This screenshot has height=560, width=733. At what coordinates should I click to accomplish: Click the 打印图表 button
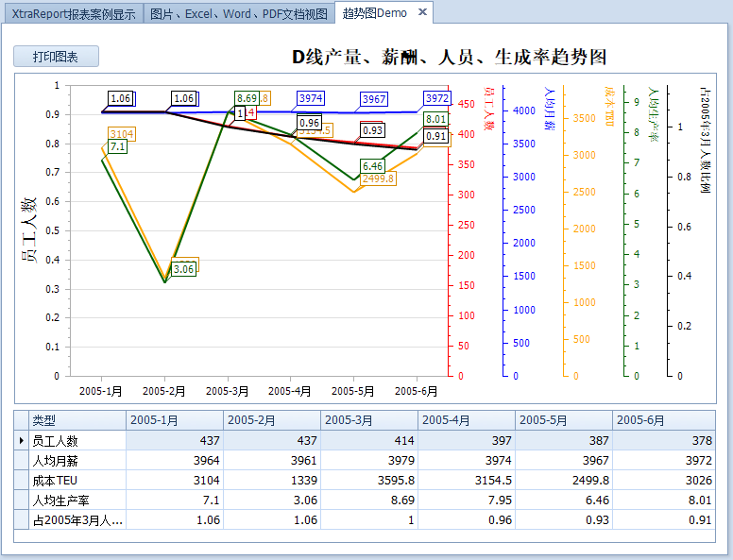(56, 57)
